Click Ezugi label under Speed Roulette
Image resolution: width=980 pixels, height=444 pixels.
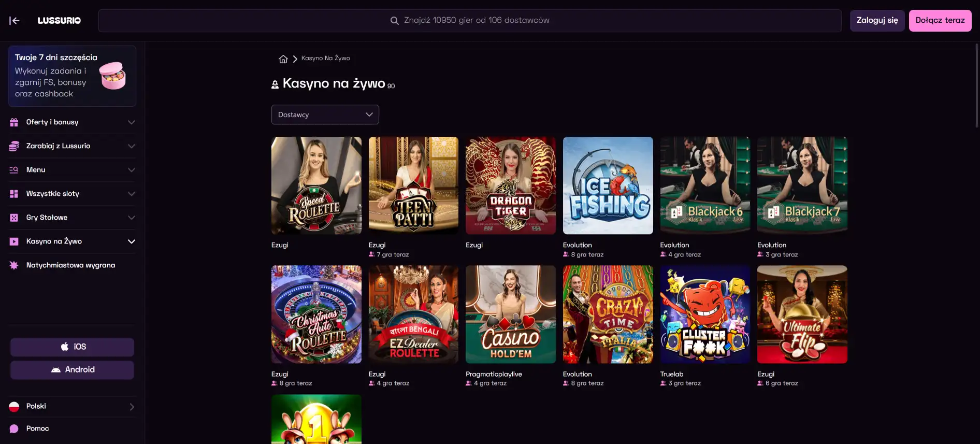click(280, 245)
